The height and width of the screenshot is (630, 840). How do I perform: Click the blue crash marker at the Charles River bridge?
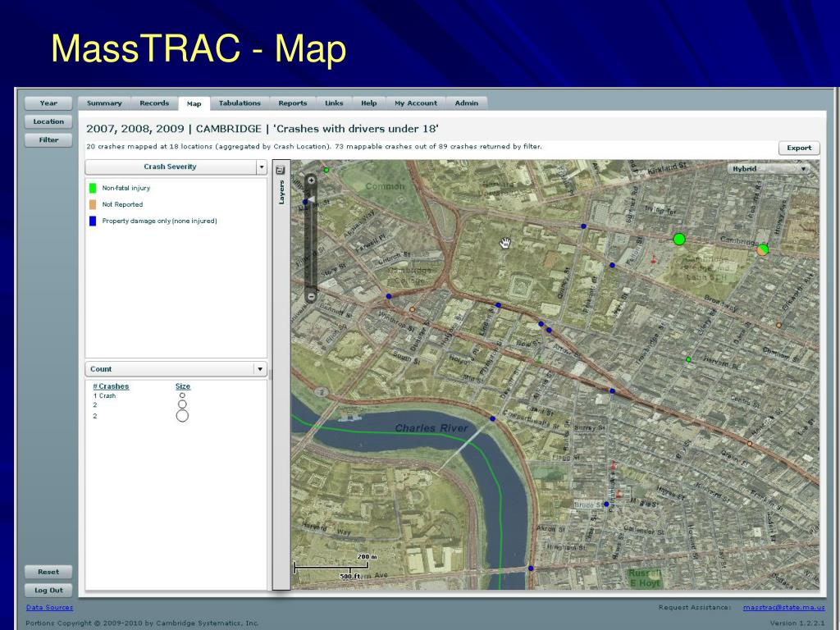tap(492, 418)
